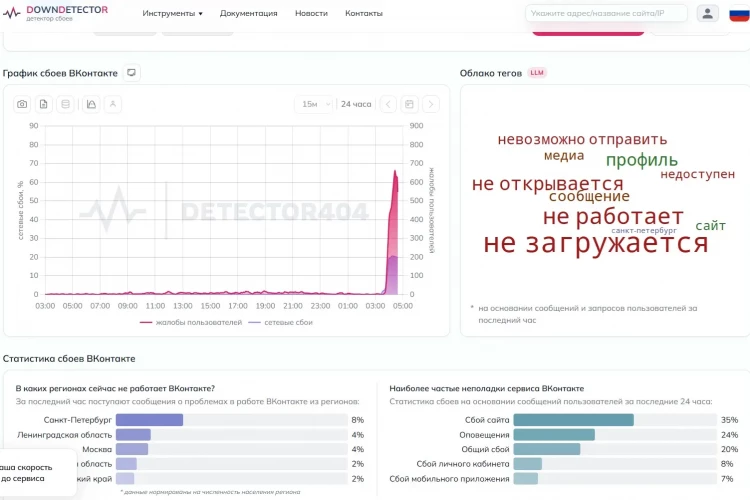Click the tag недоступен

(x=697, y=174)
